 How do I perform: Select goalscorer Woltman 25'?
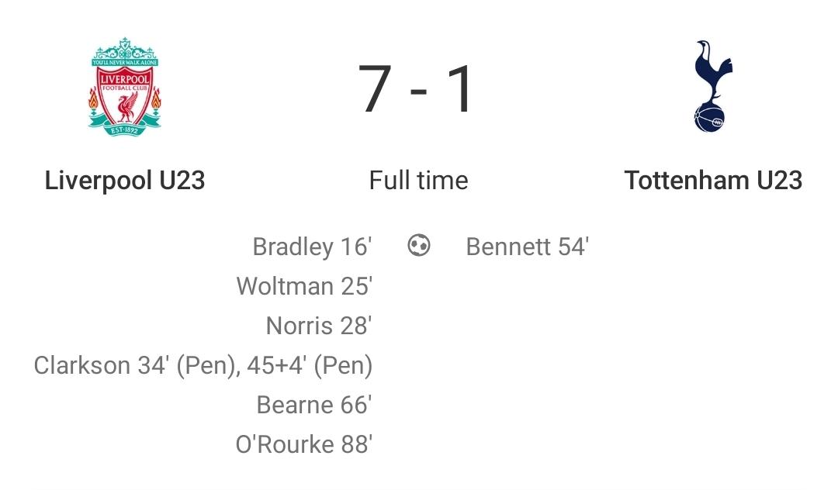[304, 286]
